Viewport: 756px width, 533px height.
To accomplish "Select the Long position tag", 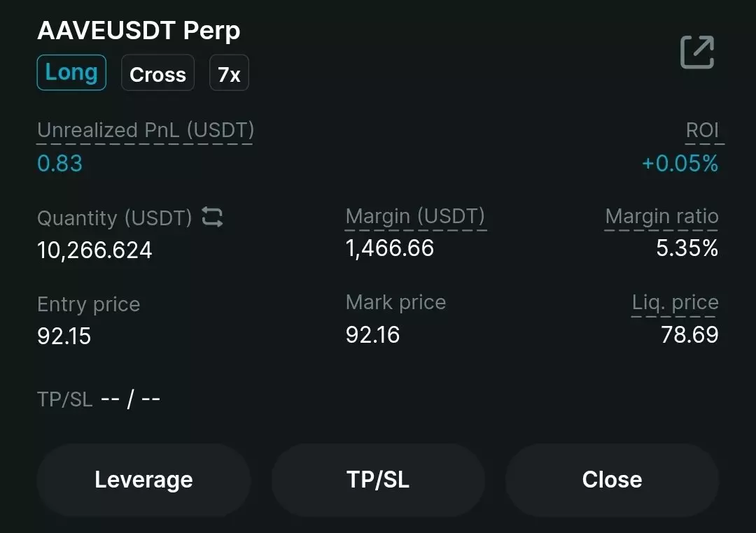I will (x=71, y=73).
